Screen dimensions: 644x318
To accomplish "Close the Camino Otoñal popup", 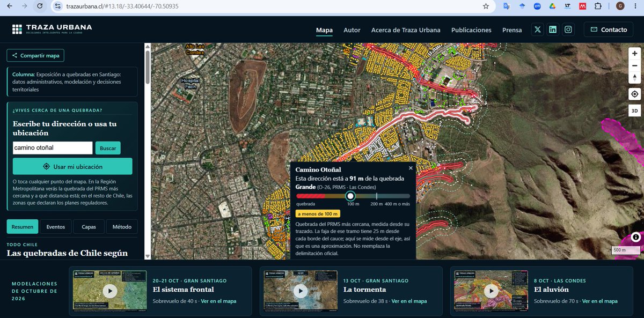I will [411, 168].
